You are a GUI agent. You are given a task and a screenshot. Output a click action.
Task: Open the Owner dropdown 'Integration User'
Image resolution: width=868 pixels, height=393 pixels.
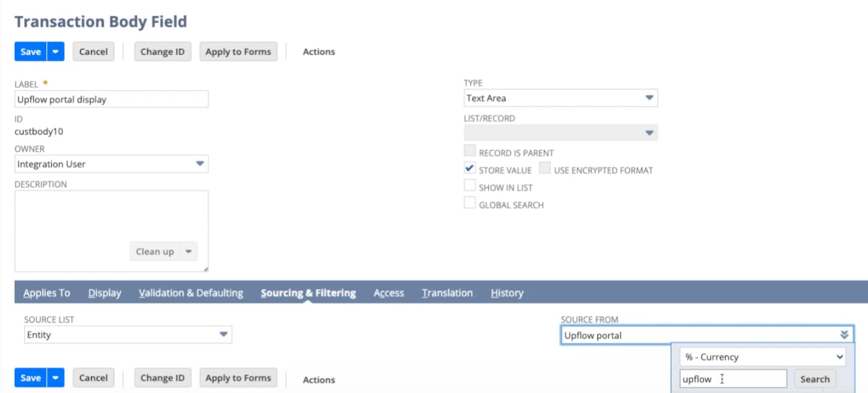[111, 164]
